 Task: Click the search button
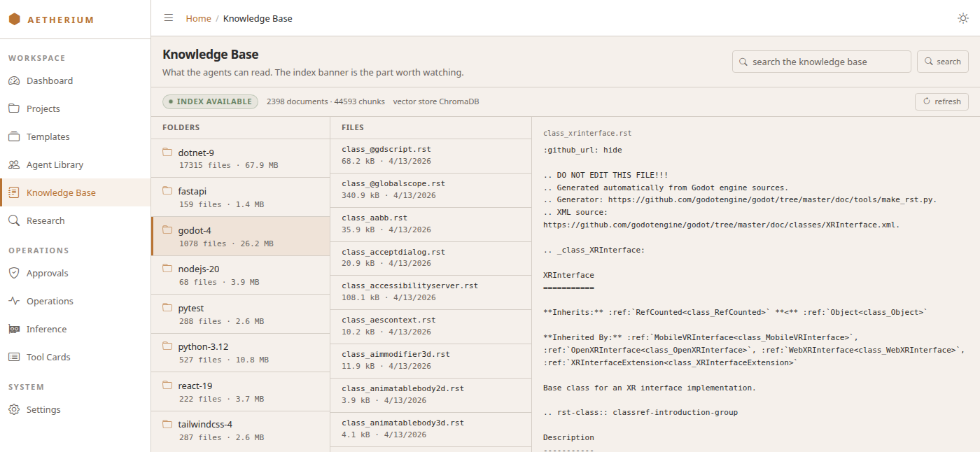click(x=943, y=62)
